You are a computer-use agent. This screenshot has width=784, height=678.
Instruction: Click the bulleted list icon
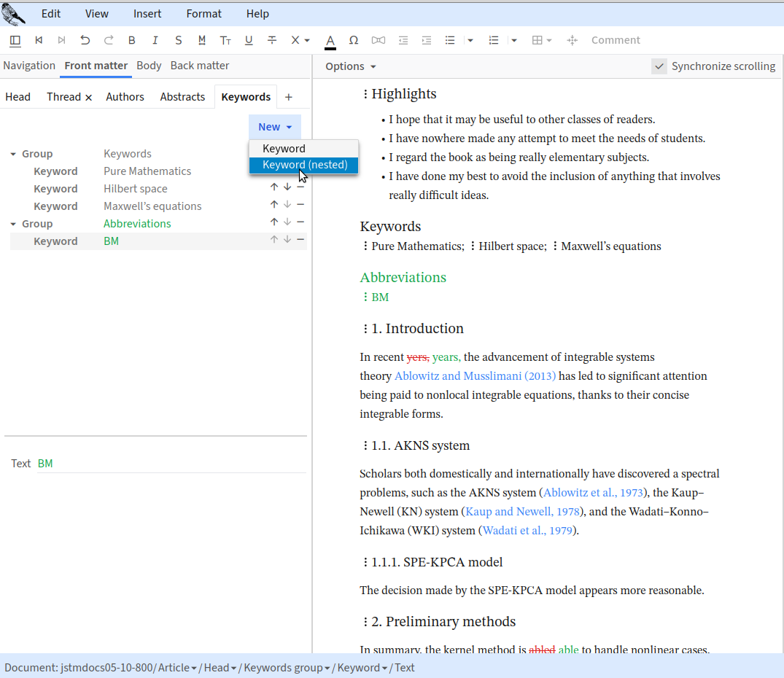(450, 40)
